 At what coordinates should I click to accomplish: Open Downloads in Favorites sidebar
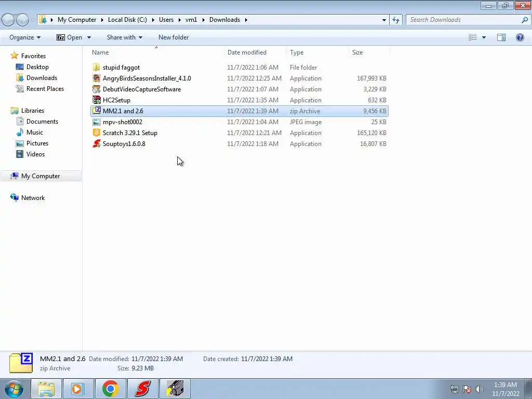coord(42,78)
